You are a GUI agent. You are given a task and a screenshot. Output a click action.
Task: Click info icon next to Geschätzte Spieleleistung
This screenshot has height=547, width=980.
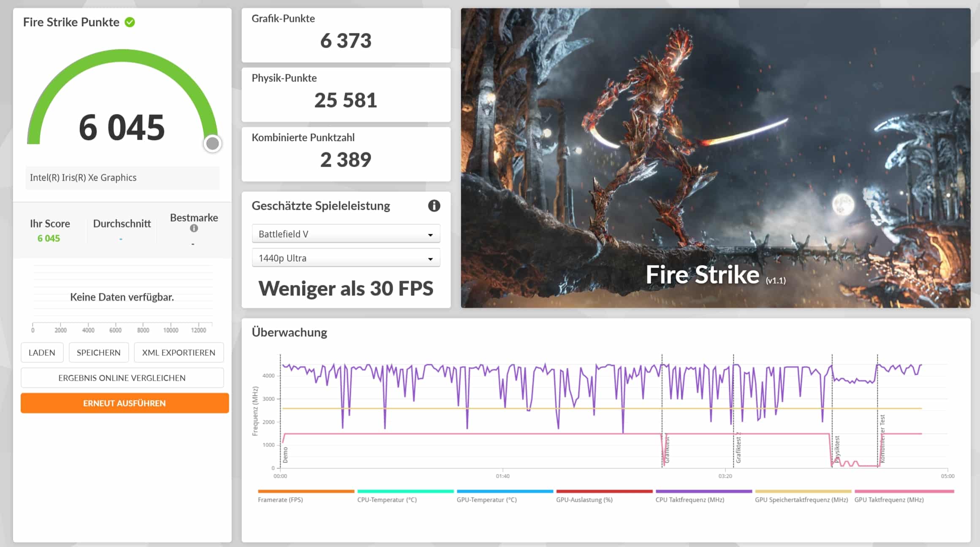(x=434, y=206)
